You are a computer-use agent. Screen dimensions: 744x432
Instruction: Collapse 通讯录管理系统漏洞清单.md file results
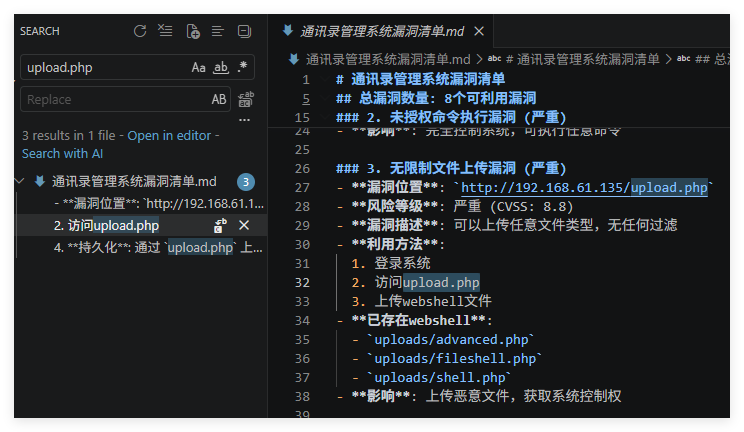(x=19, y=181)
